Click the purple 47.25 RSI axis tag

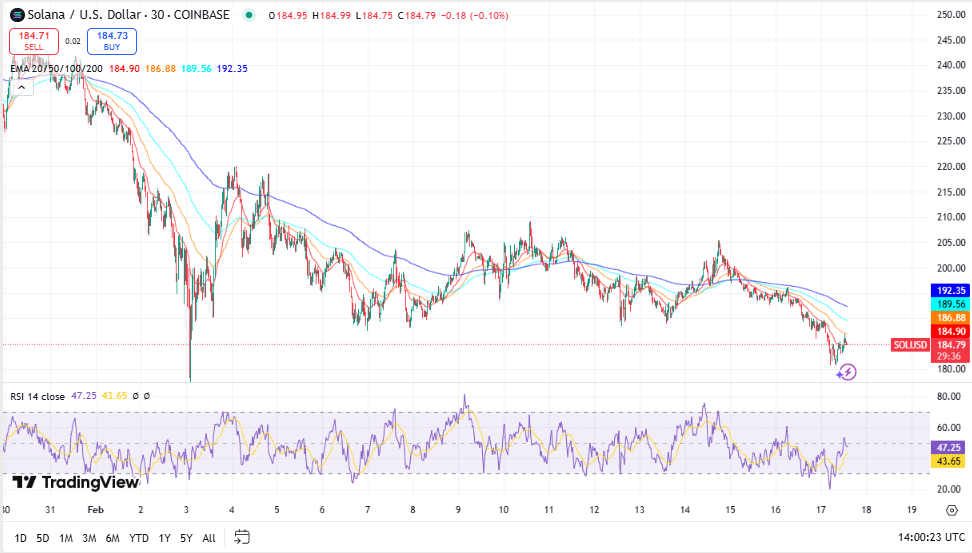(948, 447)
